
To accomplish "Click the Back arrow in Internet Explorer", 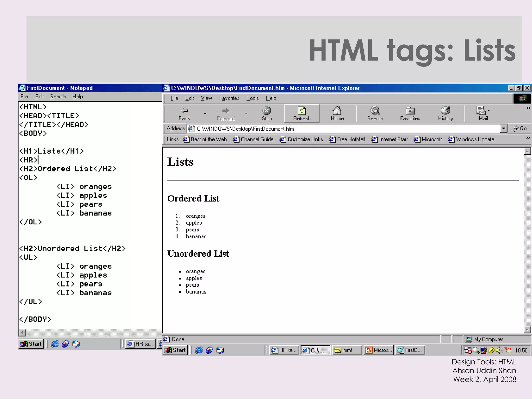I will click(184, 114).
